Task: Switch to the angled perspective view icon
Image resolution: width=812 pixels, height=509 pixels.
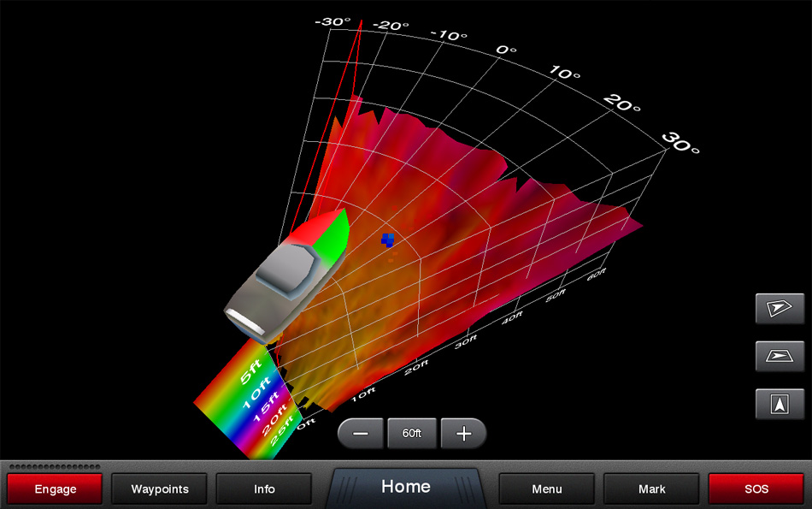Action: (780, 308)
